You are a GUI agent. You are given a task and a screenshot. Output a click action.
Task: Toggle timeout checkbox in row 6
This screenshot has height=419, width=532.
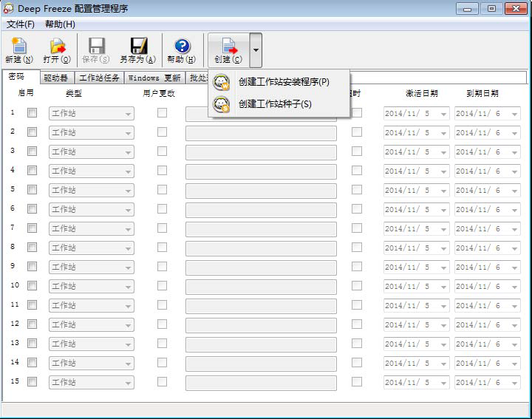tap(357, 208)
